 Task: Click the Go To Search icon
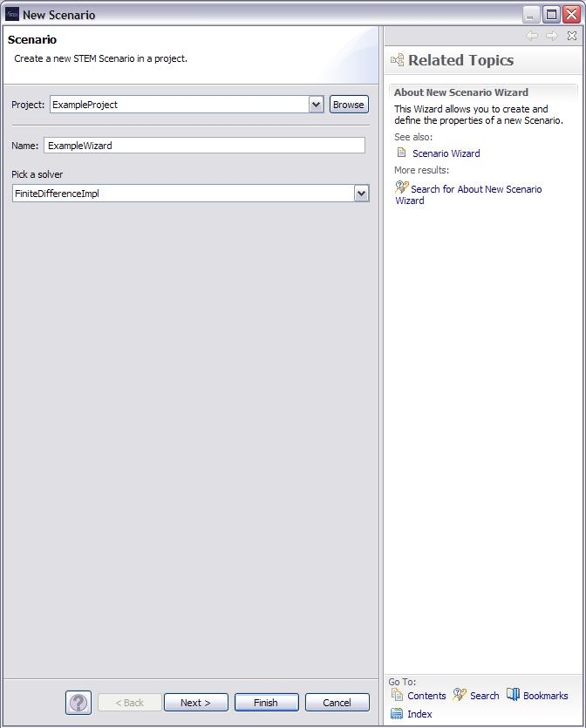click(460, 695)
